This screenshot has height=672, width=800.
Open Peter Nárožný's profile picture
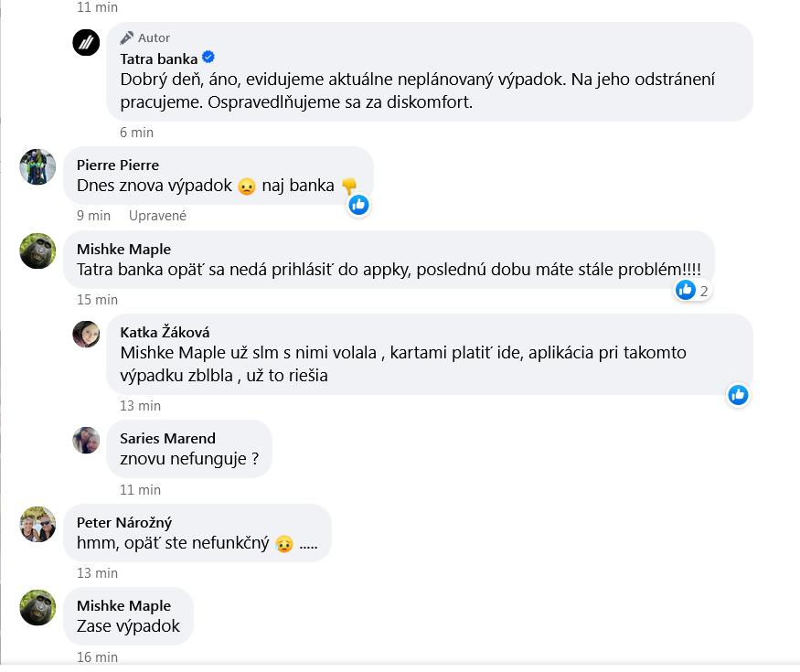37,524
